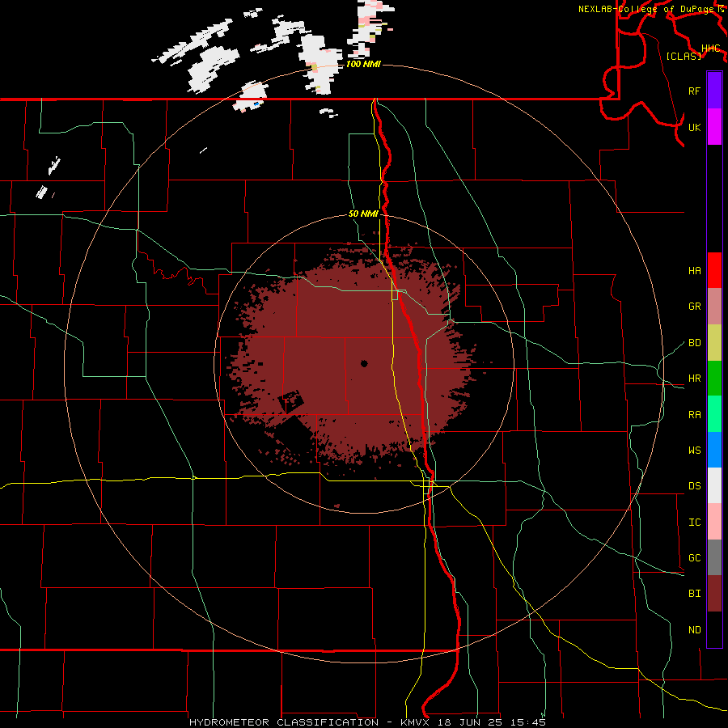The image size is (728, 728).
Task: Click the HHC product code label
Action: pyautogui.click(x=710, y=49)
